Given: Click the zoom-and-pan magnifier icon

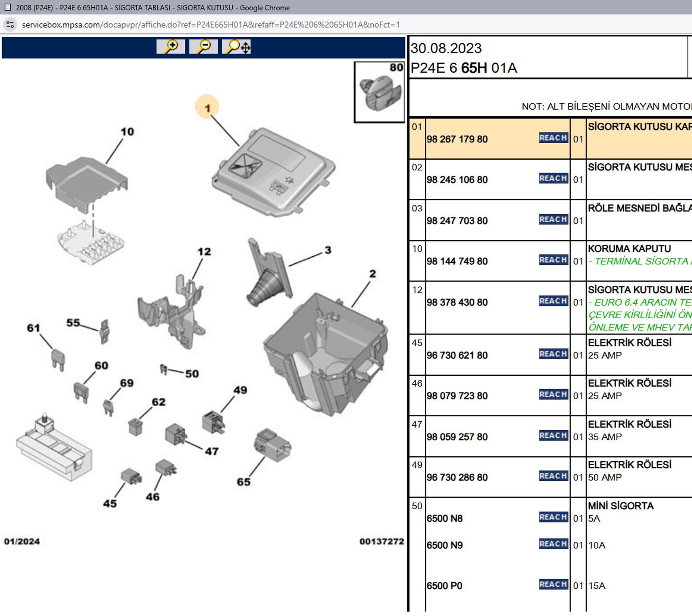Looking at the screenshot, I should coord(237,47).
